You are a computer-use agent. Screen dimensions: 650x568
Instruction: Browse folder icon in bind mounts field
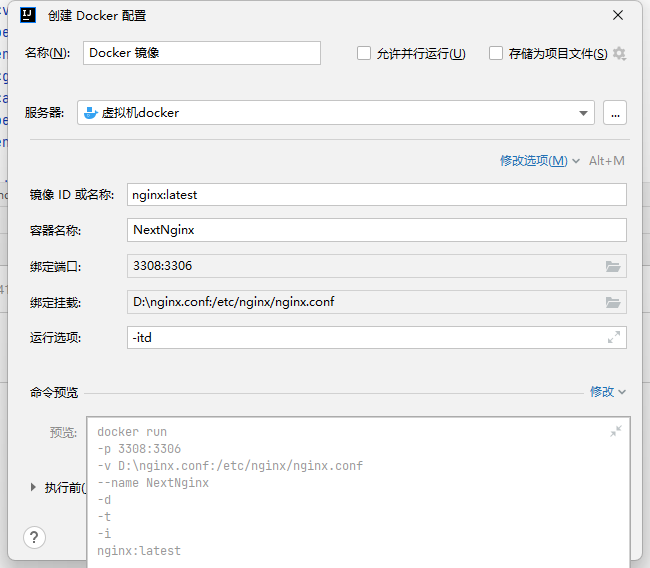[x=613, y=302]
